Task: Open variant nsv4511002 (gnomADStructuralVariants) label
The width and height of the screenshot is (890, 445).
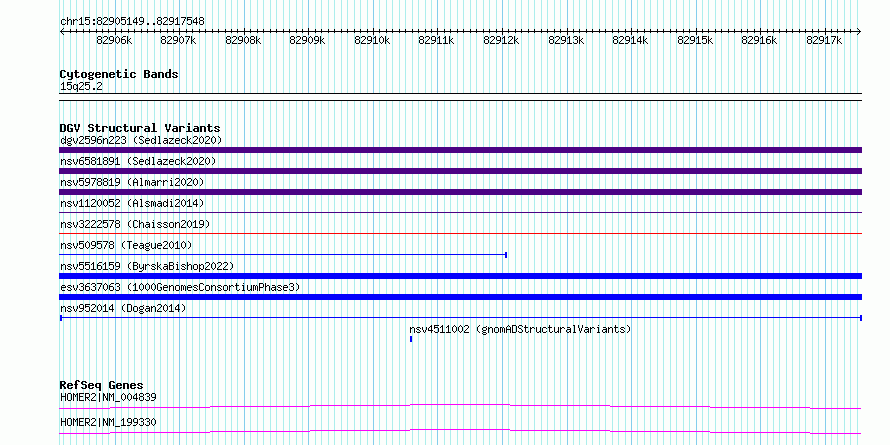Action: click(x=520, y=329)
